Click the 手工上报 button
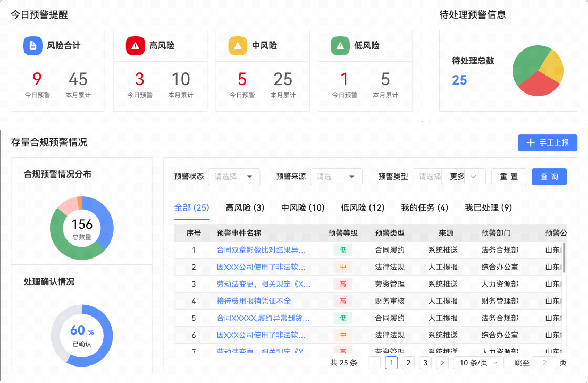The image size is (588, 383). tap(548, 143)
